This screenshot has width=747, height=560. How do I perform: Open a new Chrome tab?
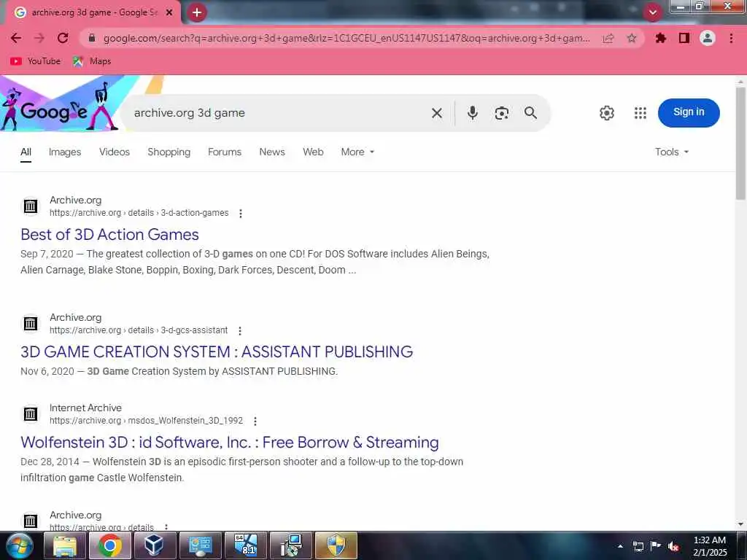pos(197,12)
